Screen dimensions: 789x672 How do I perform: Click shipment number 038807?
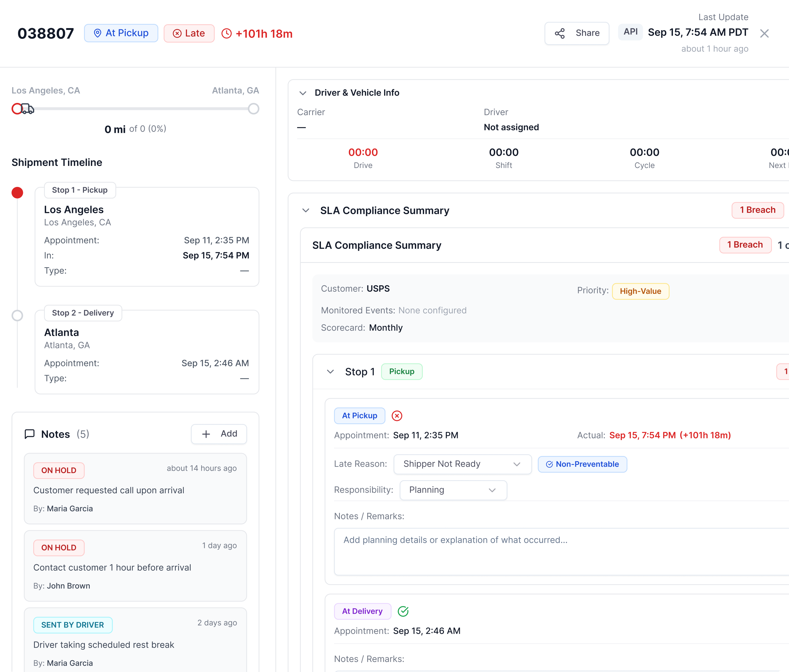(46, 34)
